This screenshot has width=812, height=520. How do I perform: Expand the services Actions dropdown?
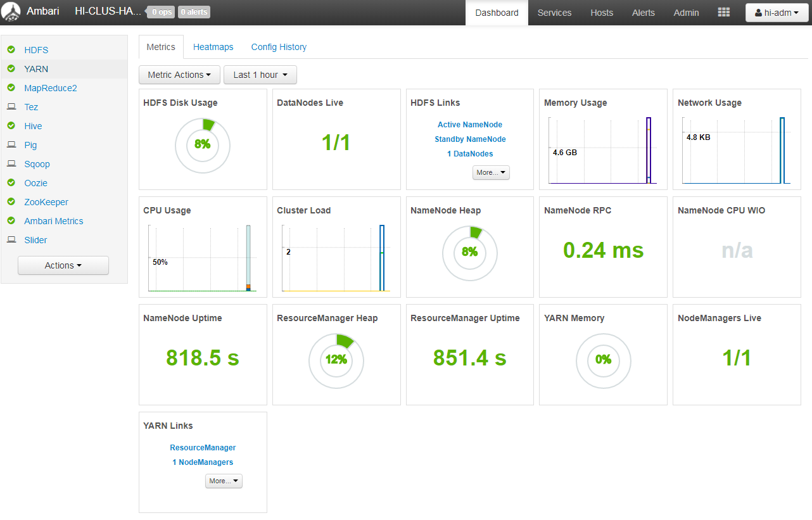(x=63, y=265)
